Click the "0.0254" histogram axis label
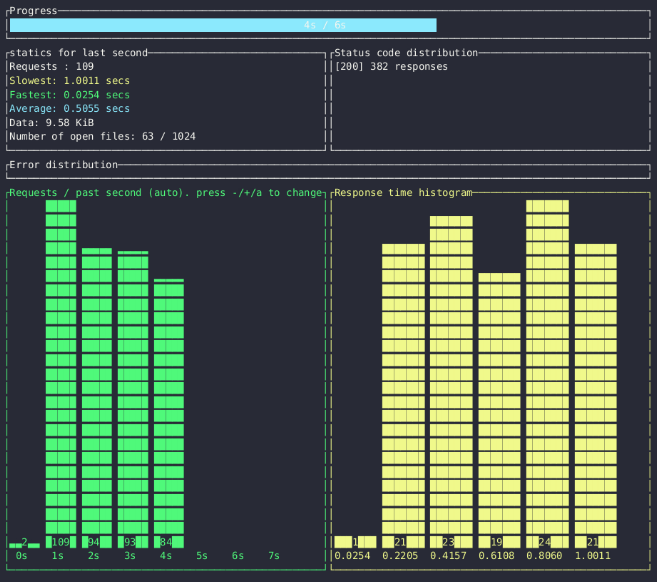This screenshot has height=582, width=657. [x=352, y=556]
